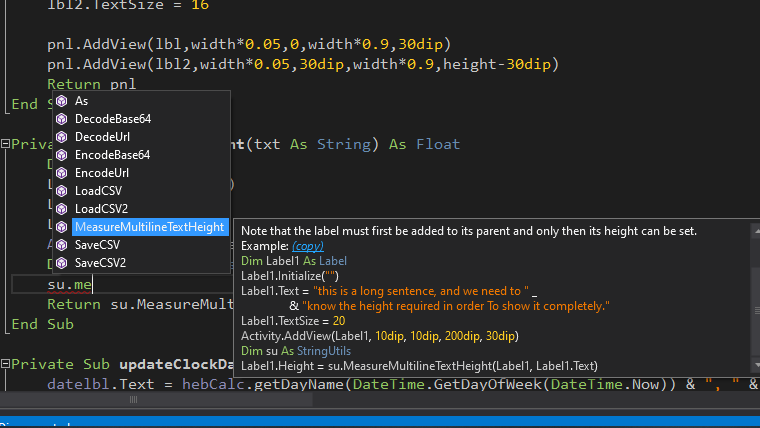Click the (copy) link in the tooltip

tap(308, 245)
